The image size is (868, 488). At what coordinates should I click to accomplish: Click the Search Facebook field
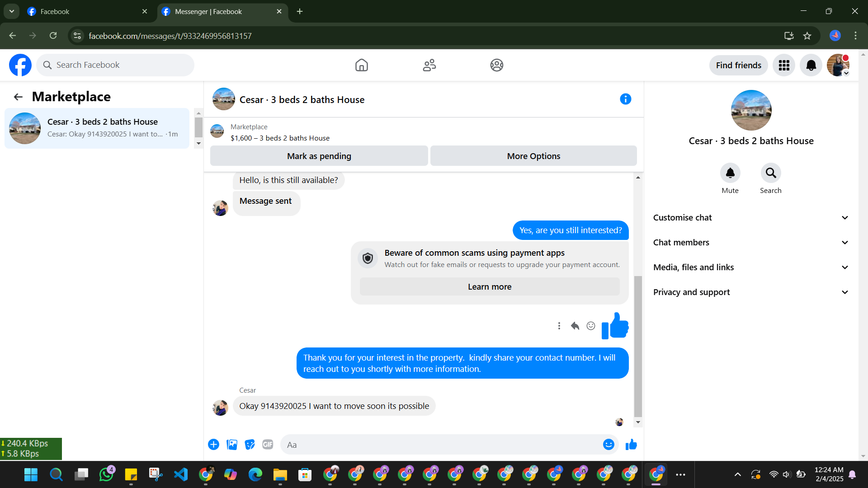pyautogui.click(x=115, y=65)
